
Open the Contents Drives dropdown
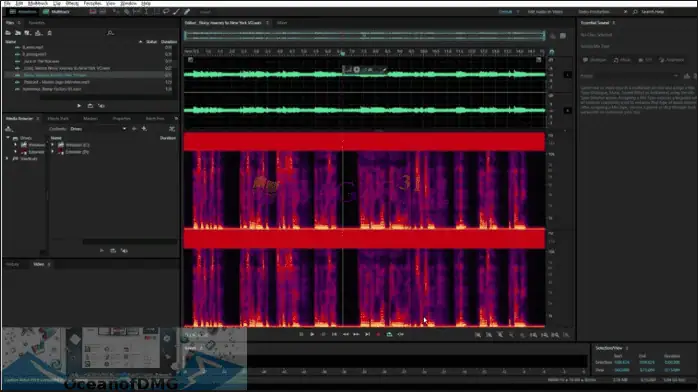(x=98, y=129)
